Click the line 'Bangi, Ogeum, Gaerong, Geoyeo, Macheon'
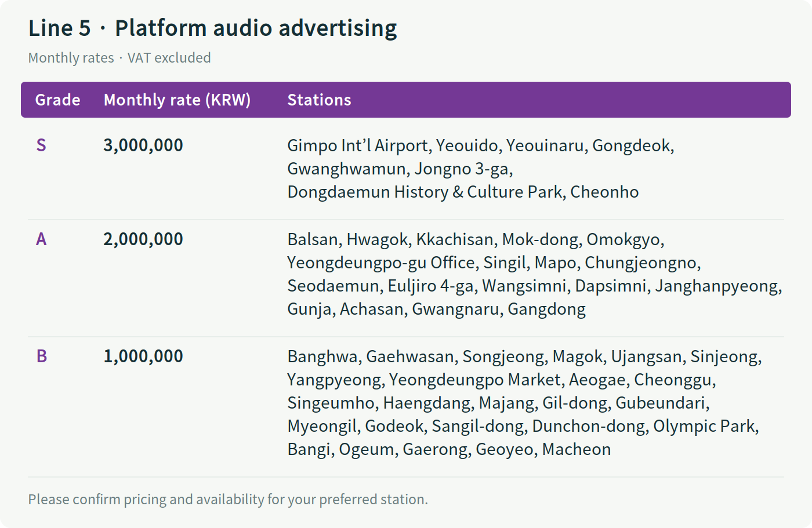Image resolution: width=812 pixels, height=528 pixels. click(x=449, y=449)
